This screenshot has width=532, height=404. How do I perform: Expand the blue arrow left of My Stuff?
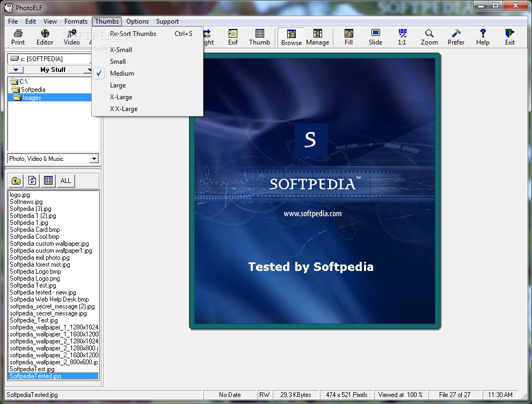click(x=16, y=70)
